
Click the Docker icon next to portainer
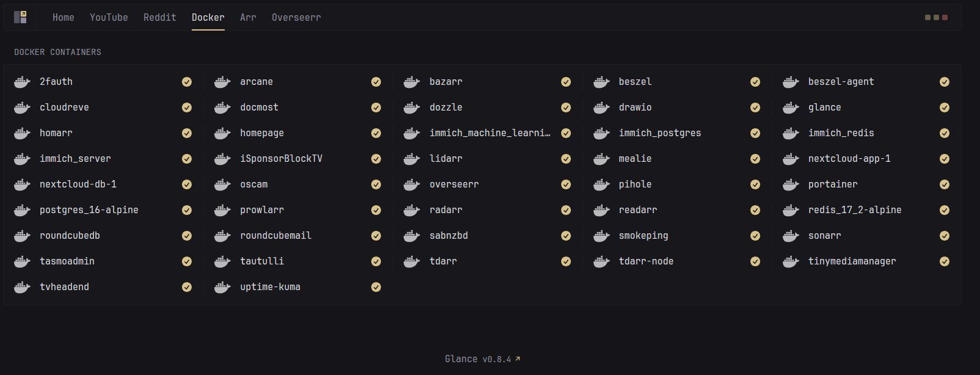coord(791,184)
